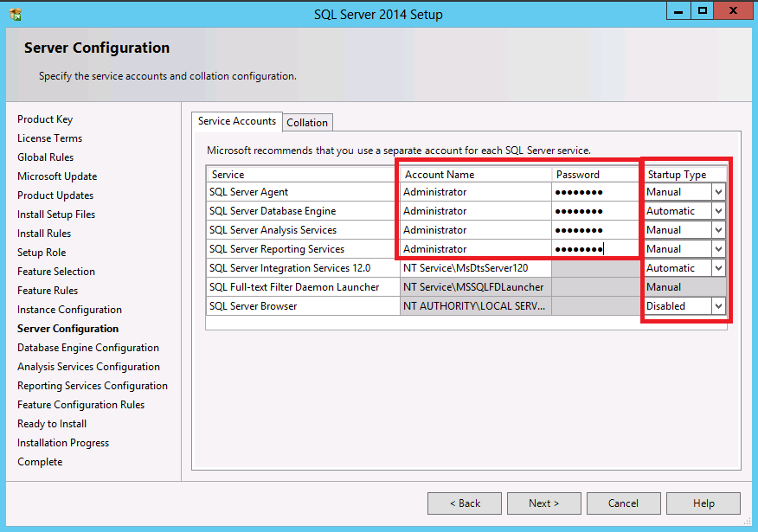The width and height of the screenshot is (758, 532).
Task: Click the Service column header
Action: [x=303, y=175]
